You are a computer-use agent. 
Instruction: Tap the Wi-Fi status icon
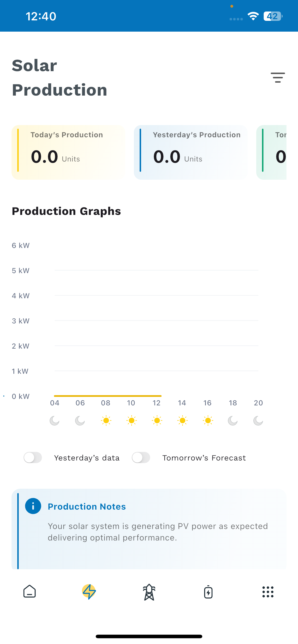[x=253, y=16]
